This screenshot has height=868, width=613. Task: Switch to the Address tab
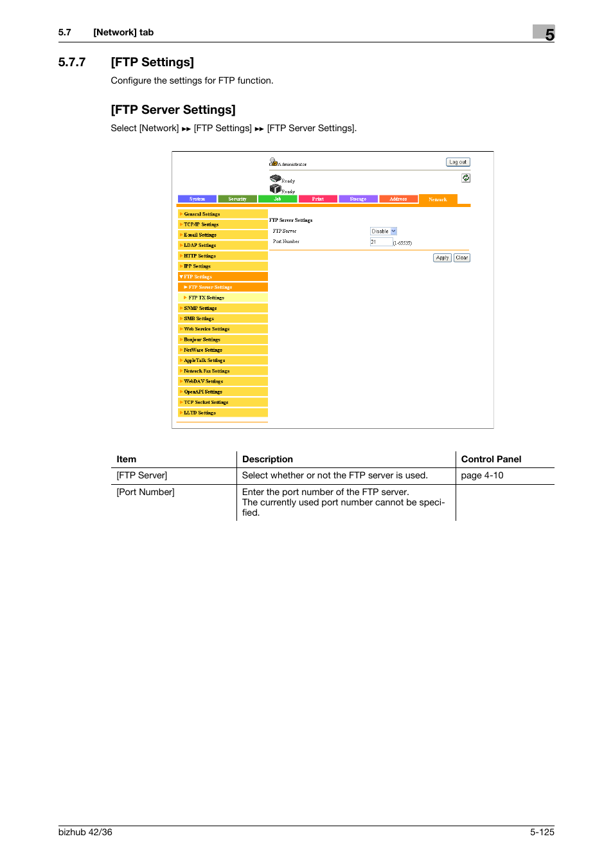(x=398, y=199)
